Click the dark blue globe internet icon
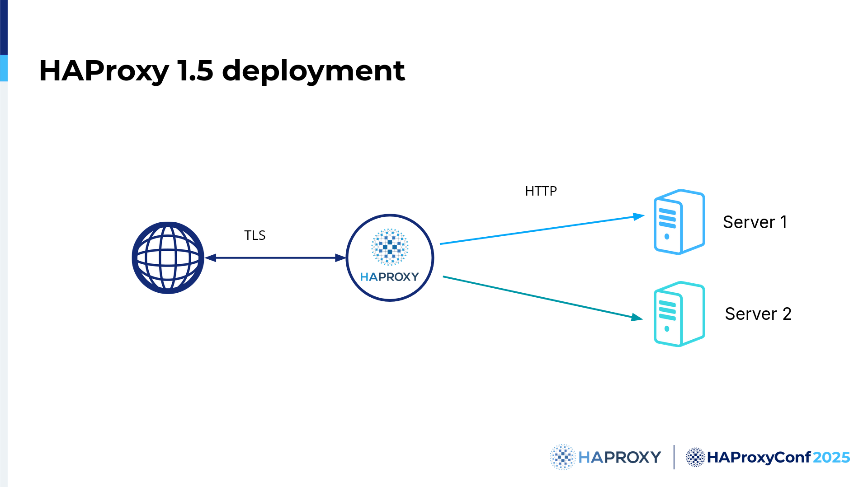 (x=168, y=258)
